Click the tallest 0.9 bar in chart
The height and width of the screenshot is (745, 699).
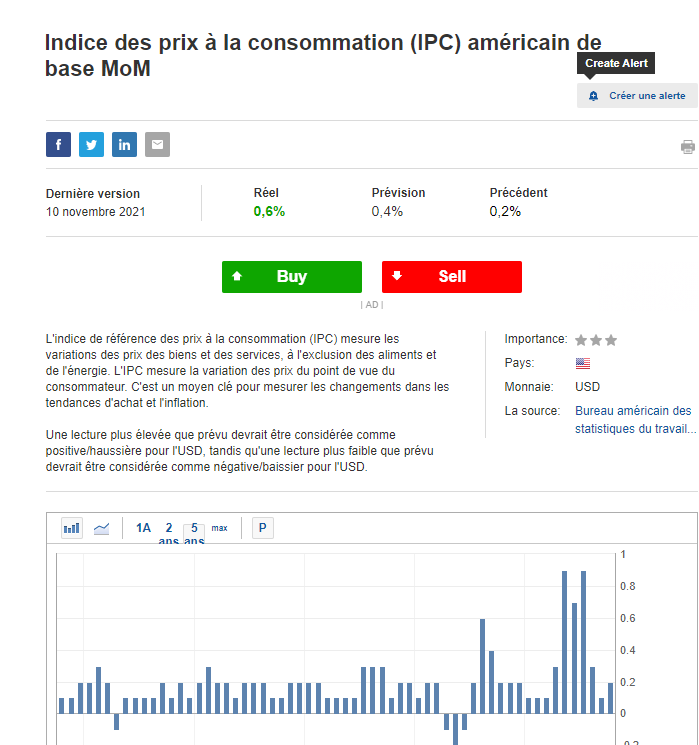pyautogui.click(x=565, y=640)
